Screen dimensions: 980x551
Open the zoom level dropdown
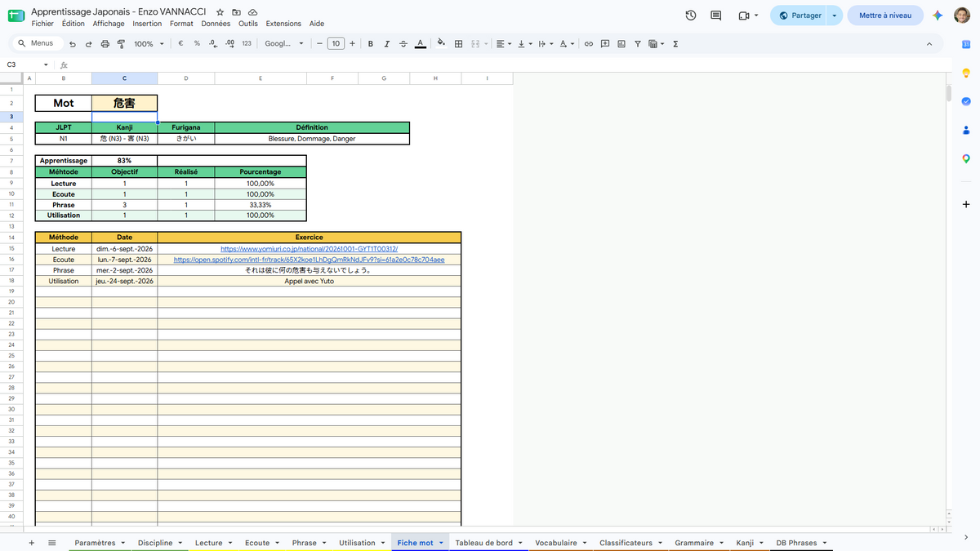coord(149,44)
